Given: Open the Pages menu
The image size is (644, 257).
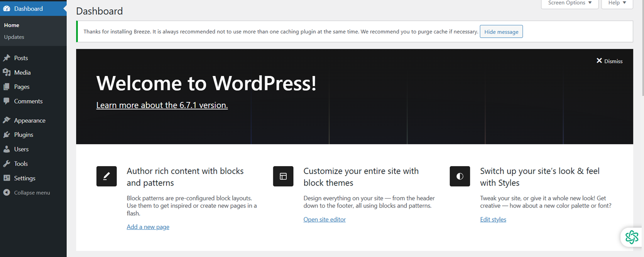Looking at the screenshot, I should coord(22,87).
